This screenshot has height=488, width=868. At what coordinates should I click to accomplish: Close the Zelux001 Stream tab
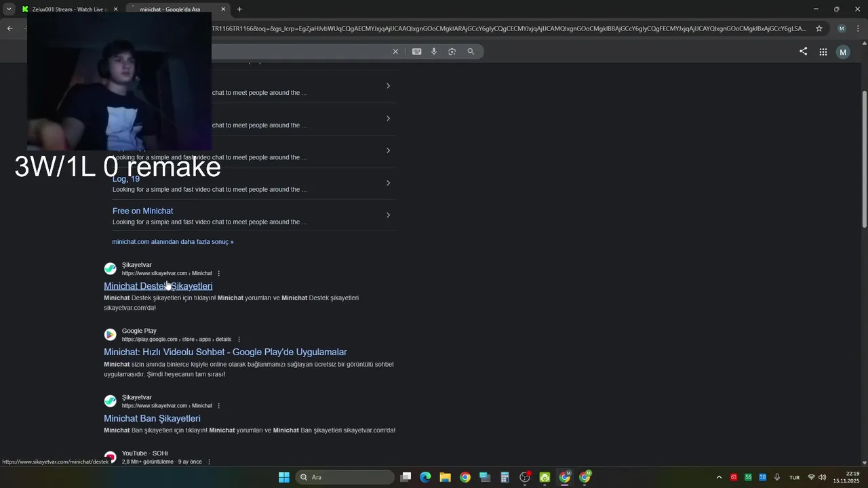pyautogui.click(x=115, y=9)
